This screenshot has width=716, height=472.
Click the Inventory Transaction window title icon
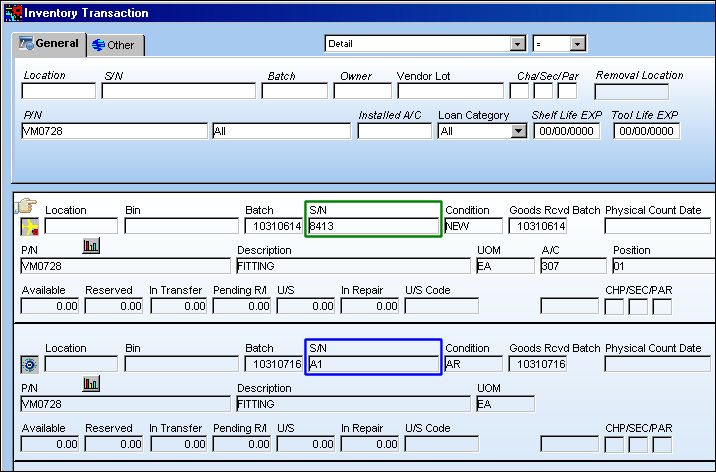coord(13,12)
